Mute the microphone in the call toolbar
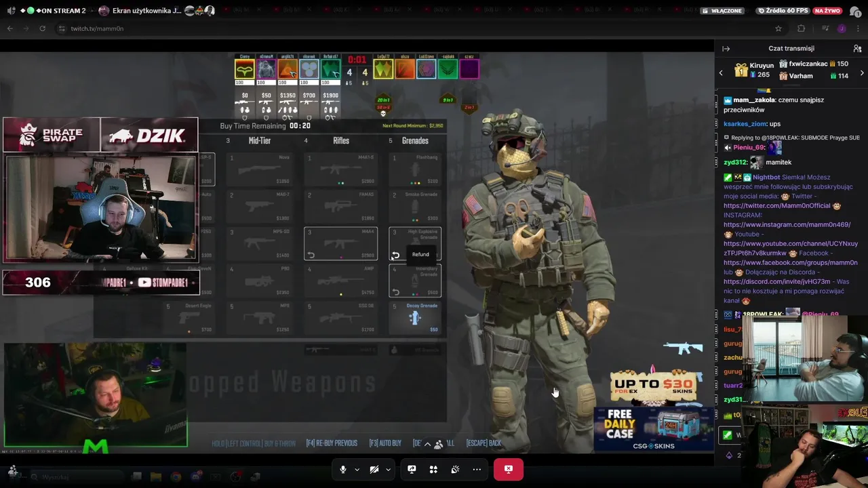Viewport: 868px width, 488px height. pyautogui.click(x=343, y=469)
